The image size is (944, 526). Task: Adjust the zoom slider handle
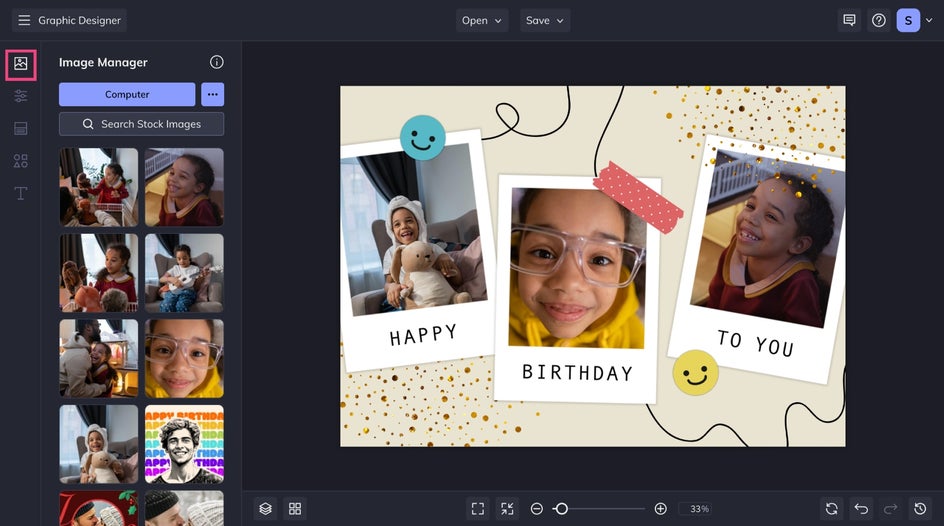pyautogui.click(x=561, y=509)
